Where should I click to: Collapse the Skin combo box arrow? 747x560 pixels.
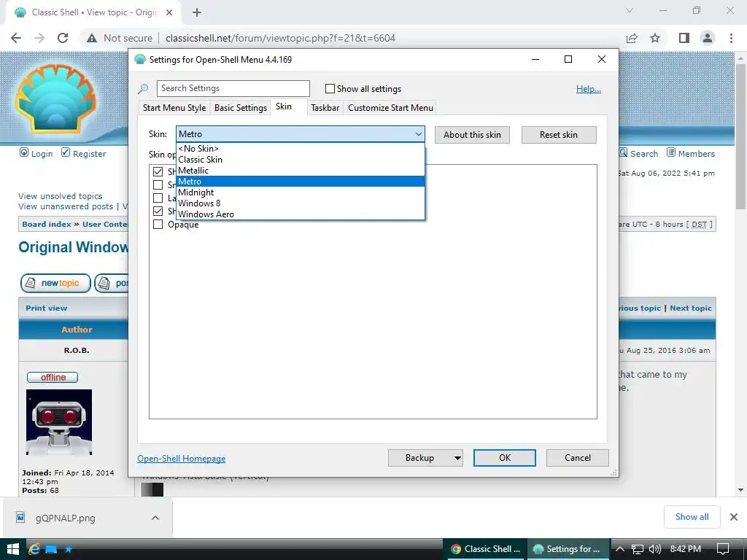point(418,134)
